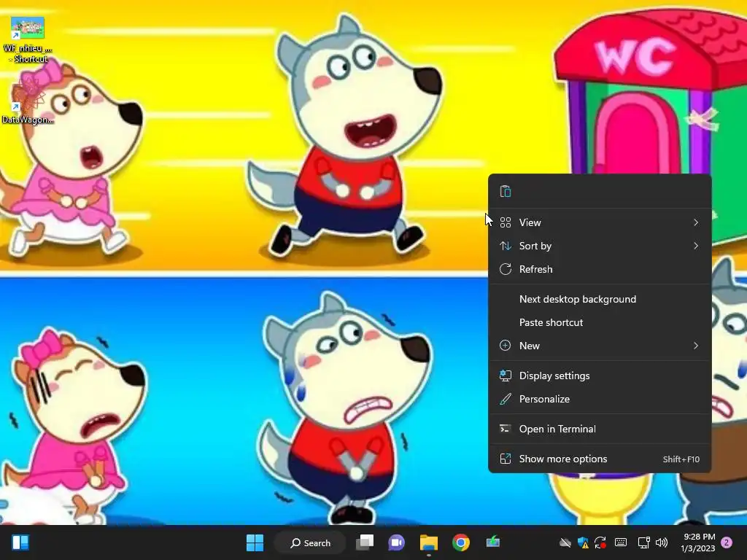This screenshot has height=560, width=747.
Task: Click the volume speaker tray icon
Action: tap(662, 542)
